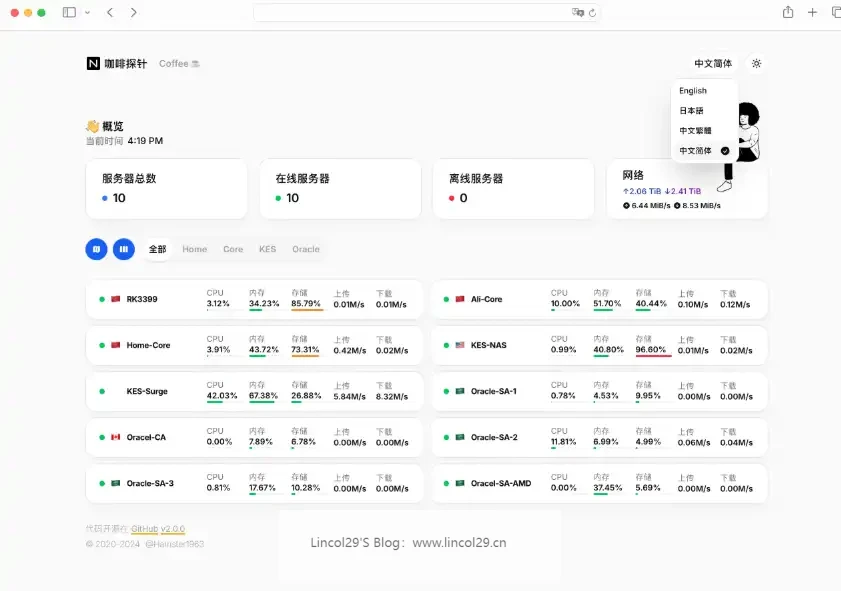
Task: Click Safari sidebar toggle icon
Action: (x=69, y=12)
